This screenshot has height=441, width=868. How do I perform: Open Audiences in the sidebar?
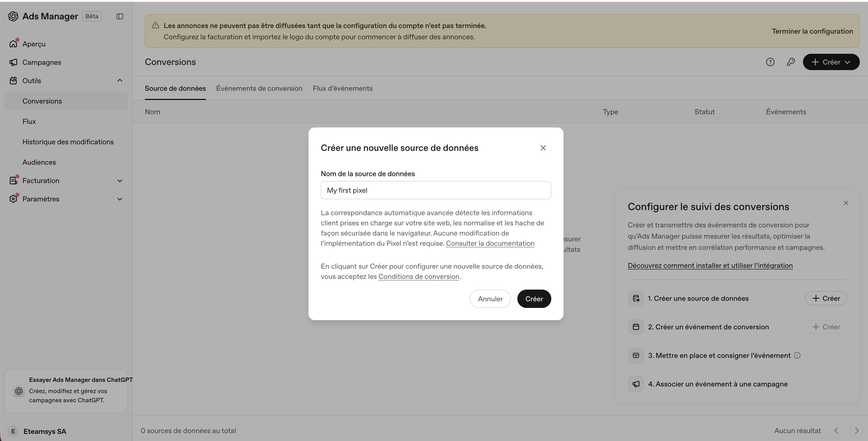tap(66, 162)
